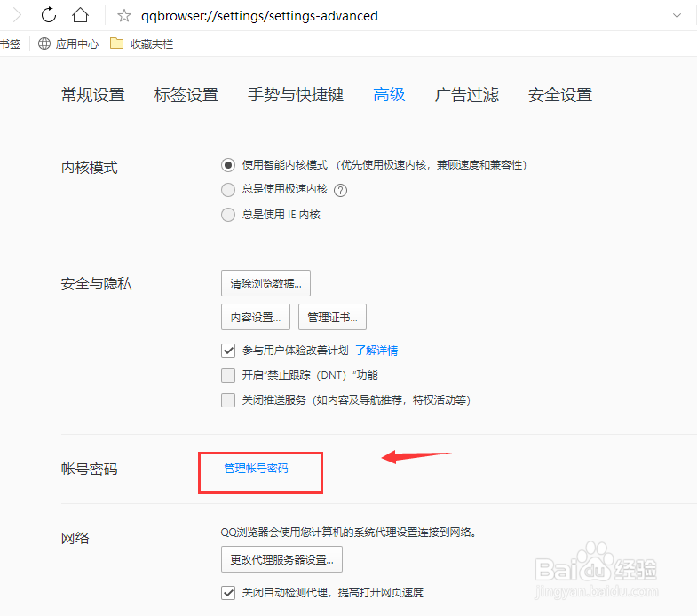Select 使用智能内核模式 radio option

tap(228, 165)
